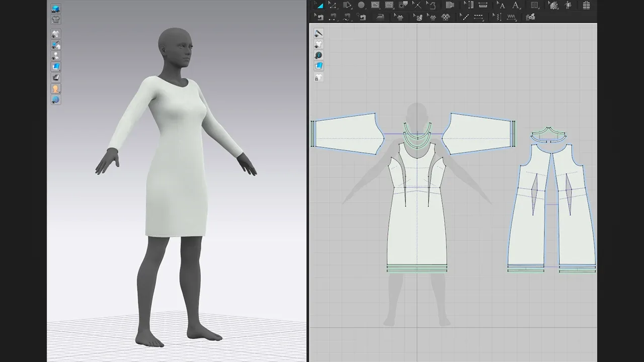Choose the Free Sewing curved tool
644x362 pixels.
pyautogui.click(x=347, y=17)
